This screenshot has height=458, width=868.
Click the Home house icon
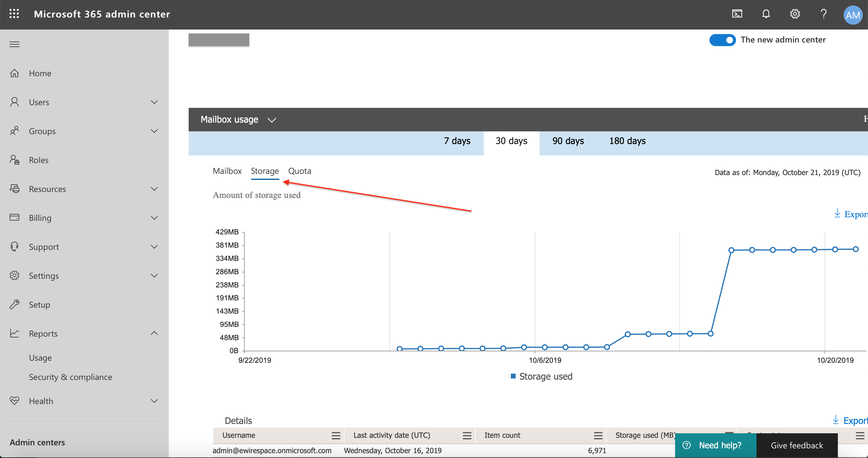coord(14,73)
